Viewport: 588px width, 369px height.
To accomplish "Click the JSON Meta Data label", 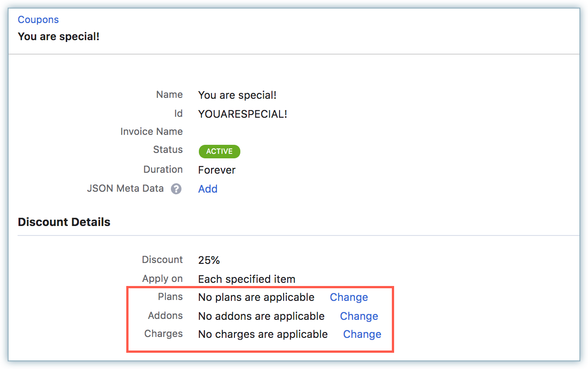I will 125,189.
